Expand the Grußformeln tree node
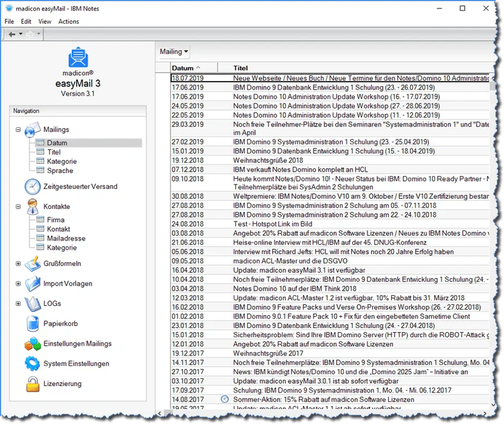 pyautogui.click(x=18, y=263)
